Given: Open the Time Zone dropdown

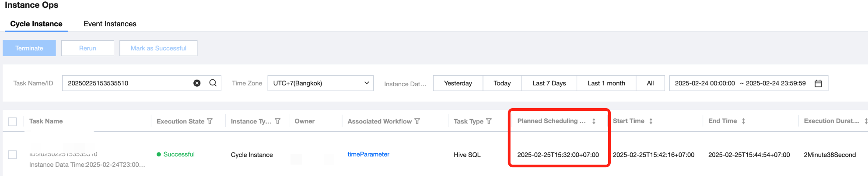Looking at the screenshot, I should (x=320, y=83).
